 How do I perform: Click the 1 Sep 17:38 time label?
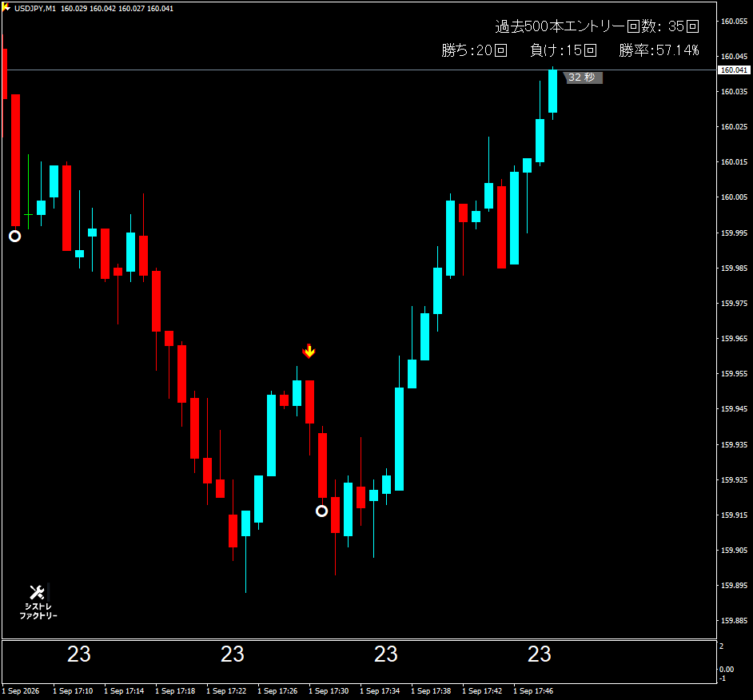pos(431,691)
